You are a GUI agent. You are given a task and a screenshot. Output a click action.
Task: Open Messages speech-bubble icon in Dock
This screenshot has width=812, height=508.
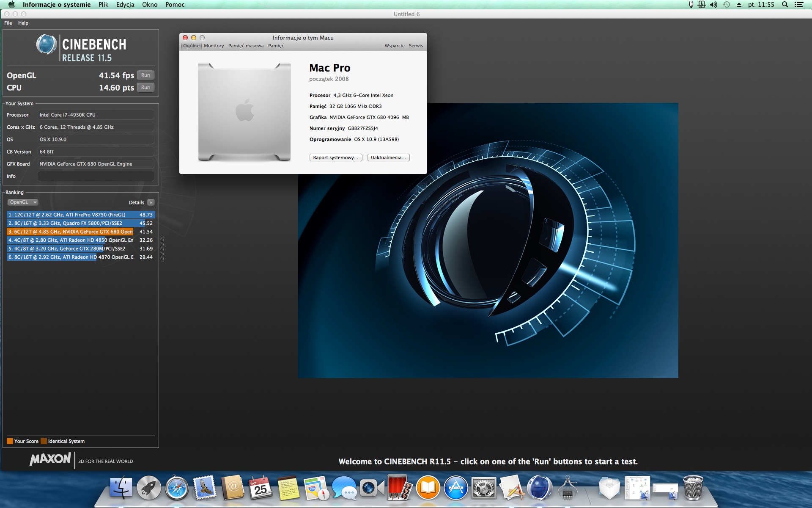344,488
